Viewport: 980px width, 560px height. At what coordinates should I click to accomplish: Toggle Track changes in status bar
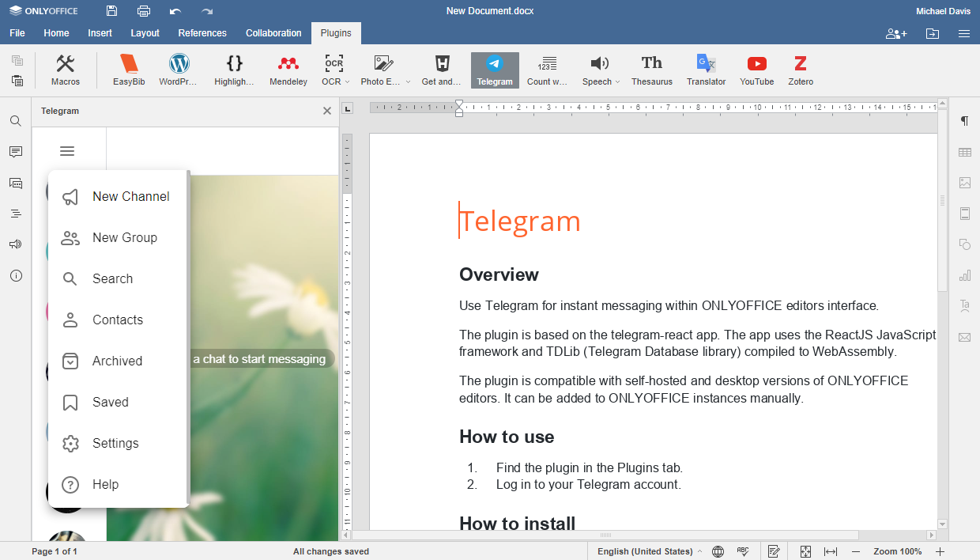tap(775, 551)
